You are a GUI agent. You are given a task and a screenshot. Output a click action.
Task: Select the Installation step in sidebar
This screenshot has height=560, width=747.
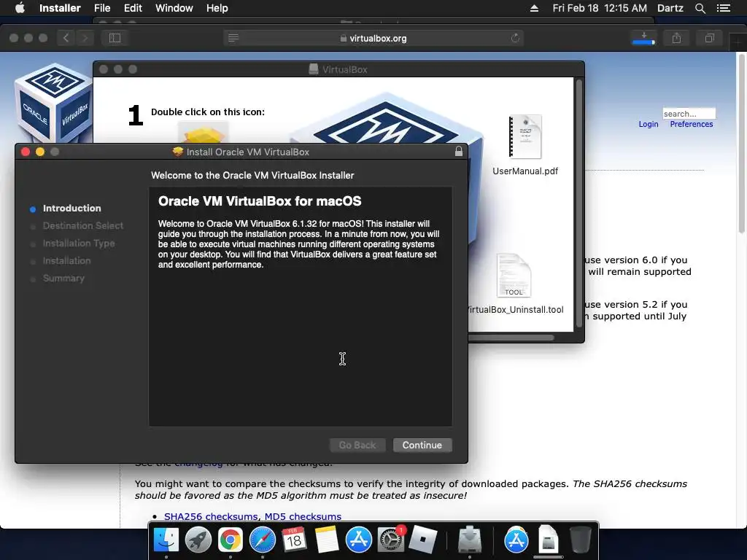coord(66,261)
